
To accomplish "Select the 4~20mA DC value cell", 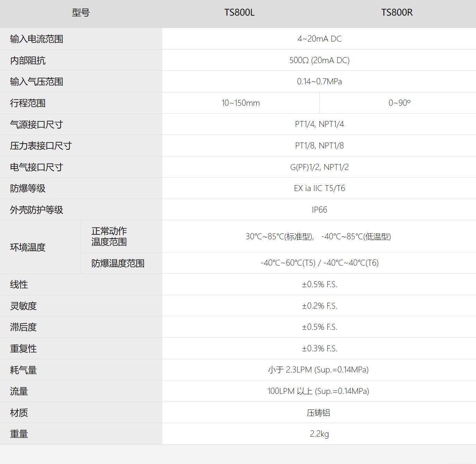I will tap(319, 39).
